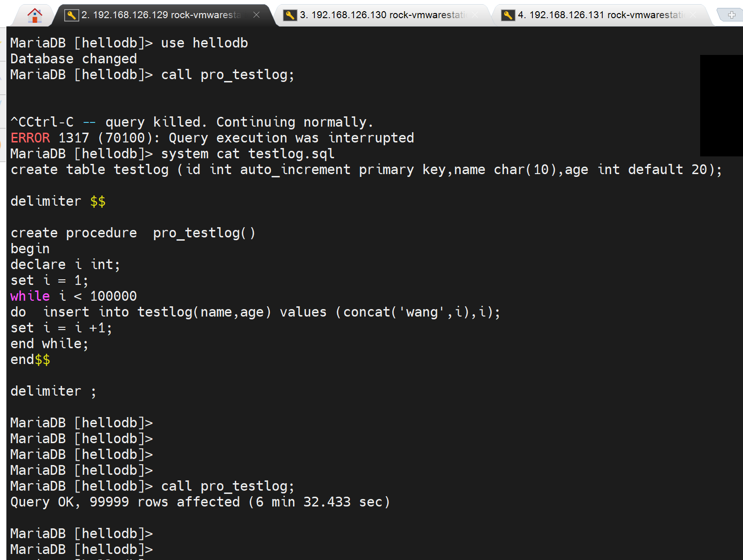Screen dimensions: 743x560
Task: Click the delimiter $$ line
Action: 58,201
